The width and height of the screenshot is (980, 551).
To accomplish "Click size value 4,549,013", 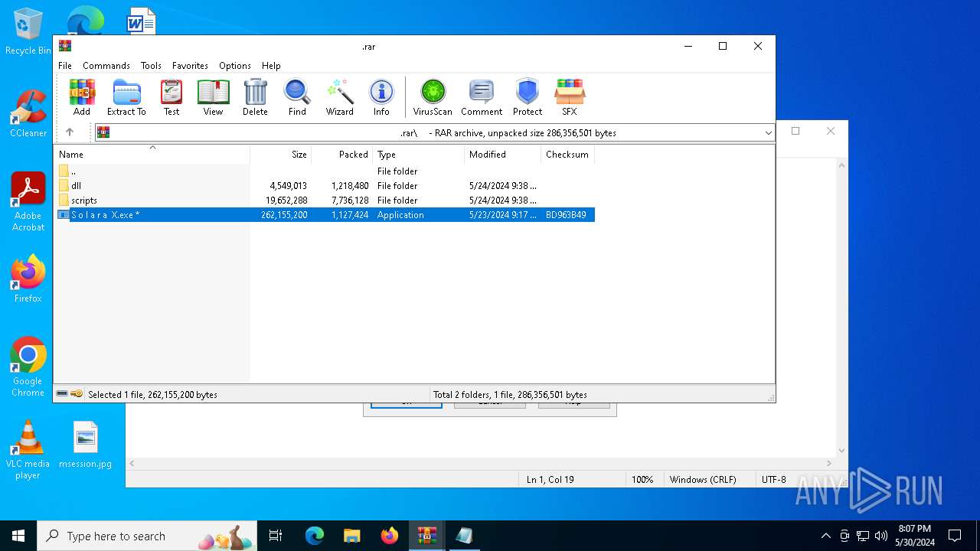I will pyautogui.click(x=288, y=186).
